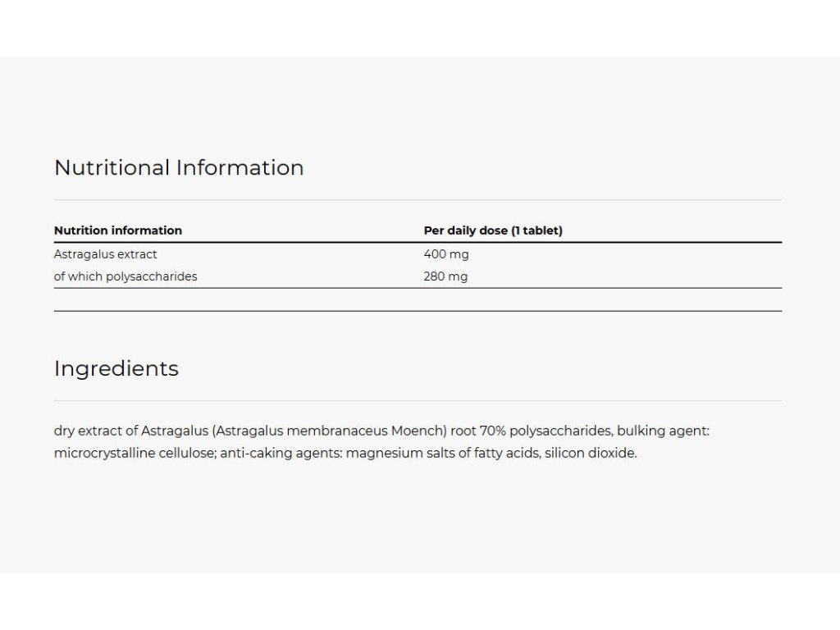Click the 280 mg value
Screen dimensions: 840x630
coord(445,276)
